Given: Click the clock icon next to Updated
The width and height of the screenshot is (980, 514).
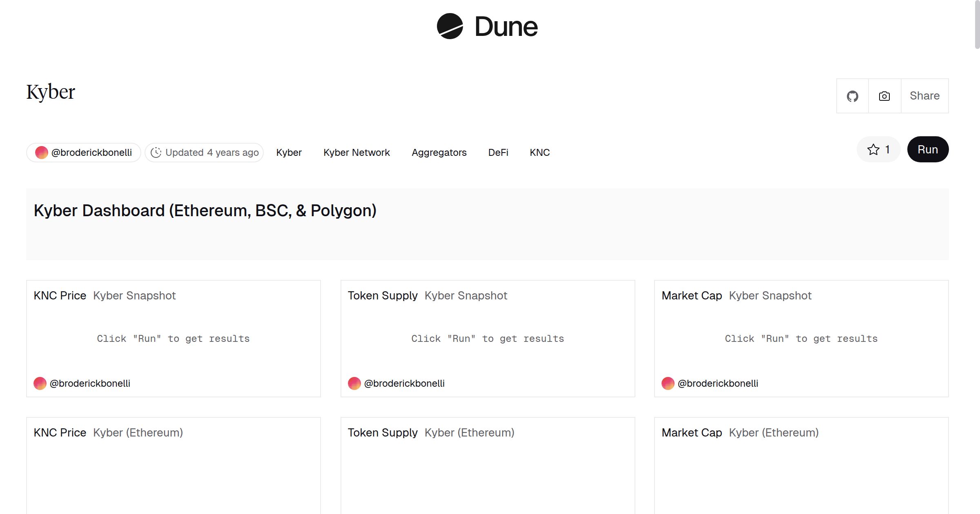Looking at the screenshot, I should [156, 153].
